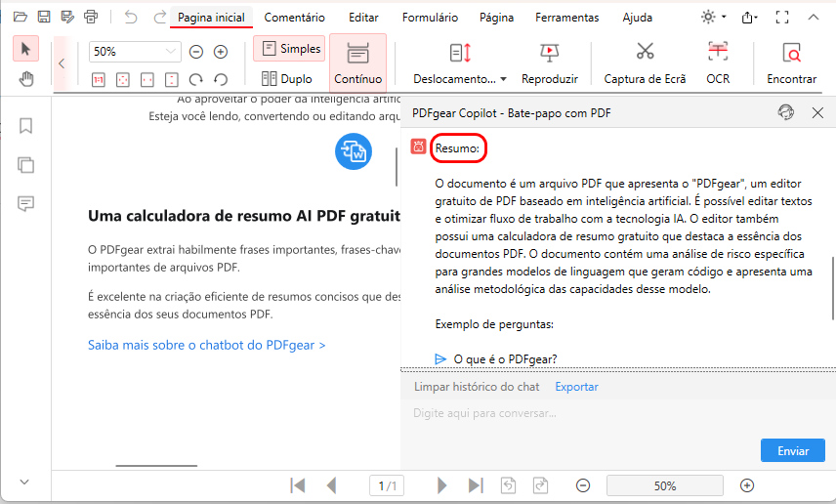Click Limpar histórico do chat
Screen dimensions: 836x504
[477, 387]
